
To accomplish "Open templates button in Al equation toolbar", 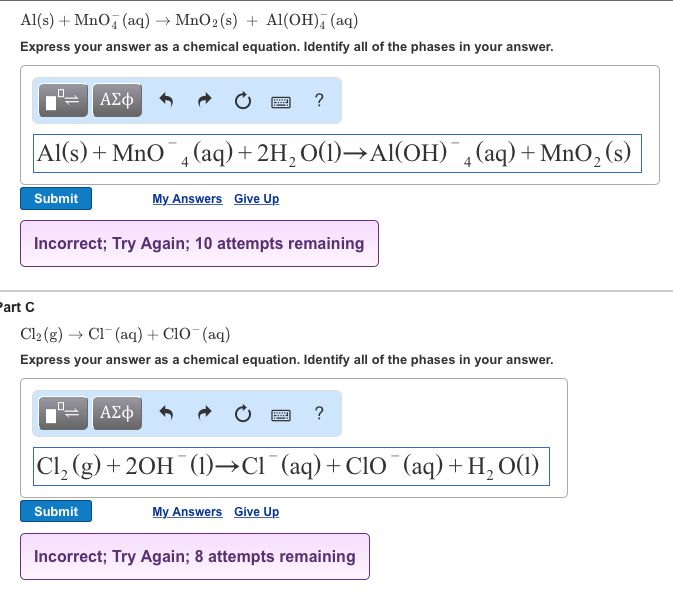I will pyautogui.click(x=63, y=100).
